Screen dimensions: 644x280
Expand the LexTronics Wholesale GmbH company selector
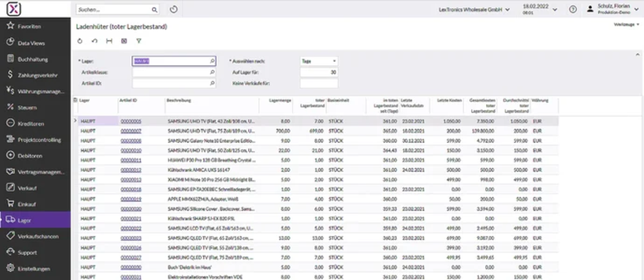coord(474,10)
